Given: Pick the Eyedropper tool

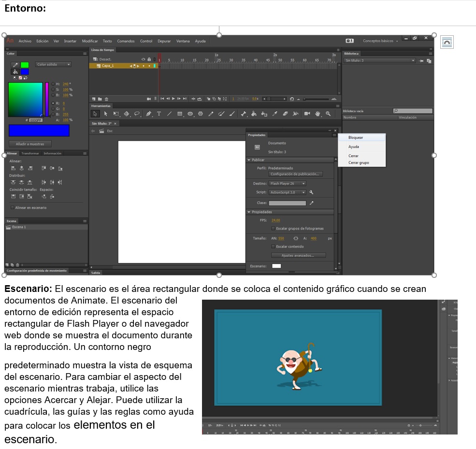Looking at the screenshot, I should coord(275,114).
